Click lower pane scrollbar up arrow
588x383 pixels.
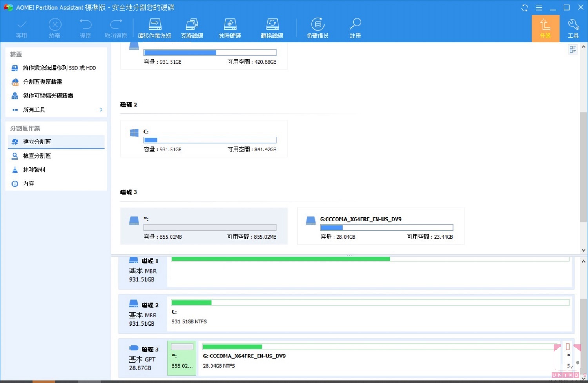point(584,261)
